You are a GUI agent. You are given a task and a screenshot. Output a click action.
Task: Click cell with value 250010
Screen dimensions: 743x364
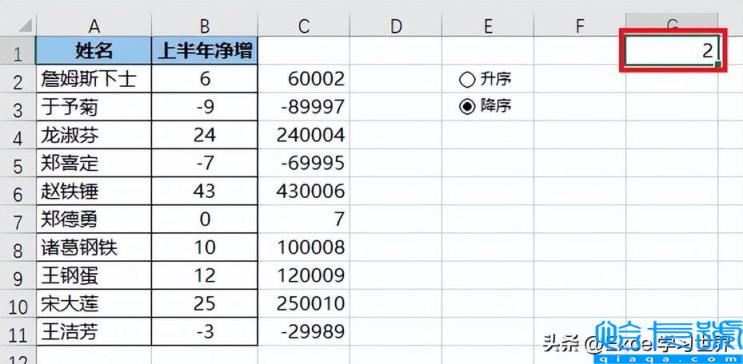pos(304,304)
